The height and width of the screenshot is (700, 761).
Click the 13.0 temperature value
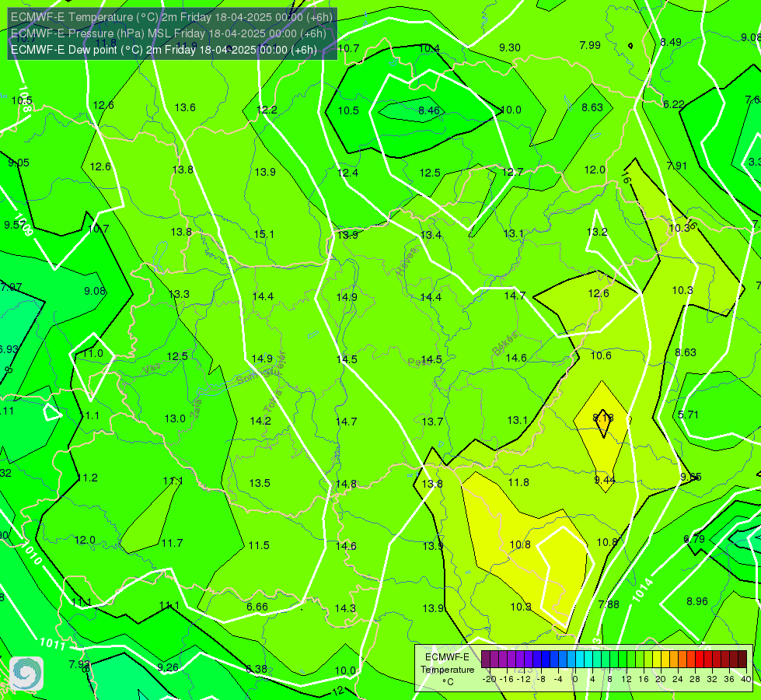(x=175, y=418)
